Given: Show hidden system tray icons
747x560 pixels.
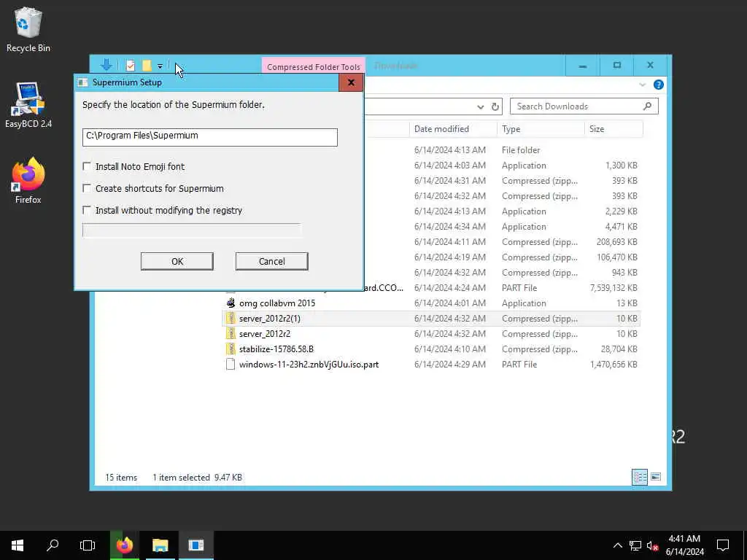Looking at the screenshot, I should pyautogui.click(x=617, y=545).
